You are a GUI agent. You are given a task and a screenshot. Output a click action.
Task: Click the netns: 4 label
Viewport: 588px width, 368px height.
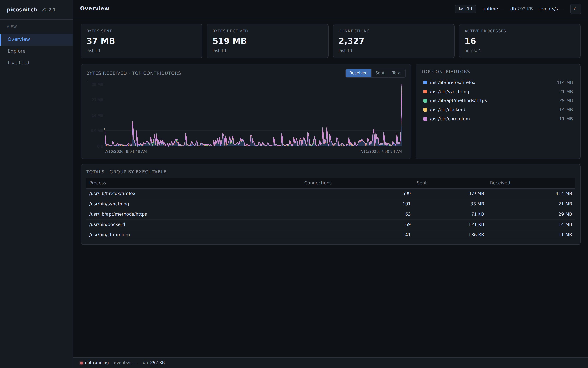pyautogui.click(x=472, y=51)
